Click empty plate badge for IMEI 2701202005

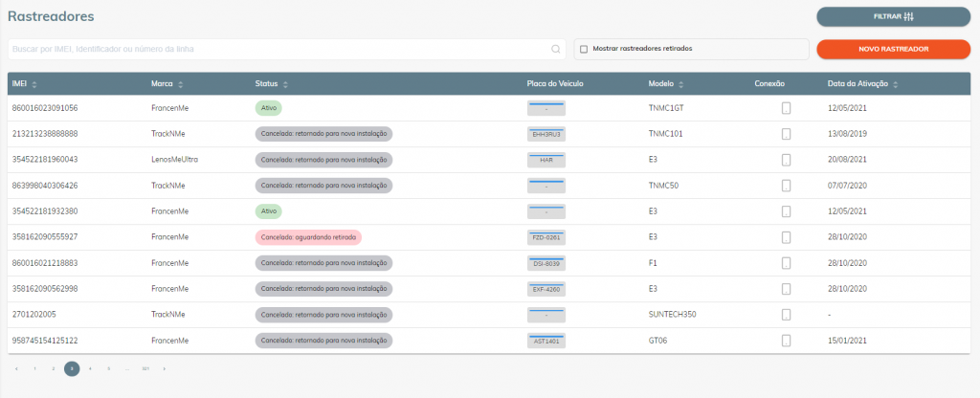(546, 315)
